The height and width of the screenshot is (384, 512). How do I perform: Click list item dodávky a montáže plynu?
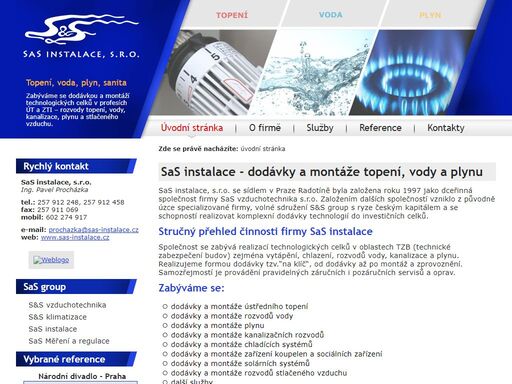[x=217, y=325]
